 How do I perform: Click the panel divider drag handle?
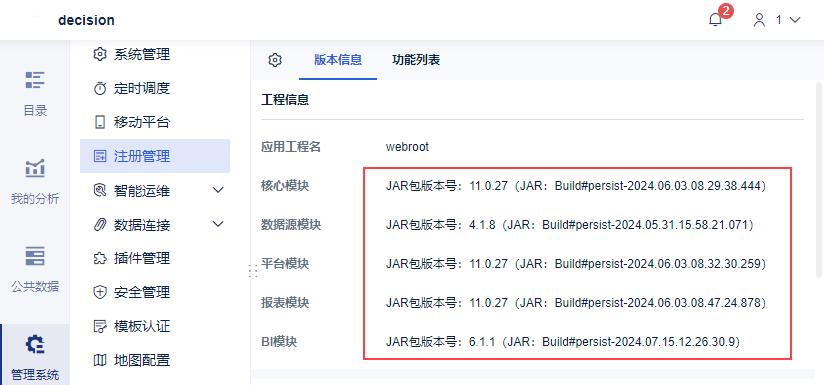click(252, 270)
